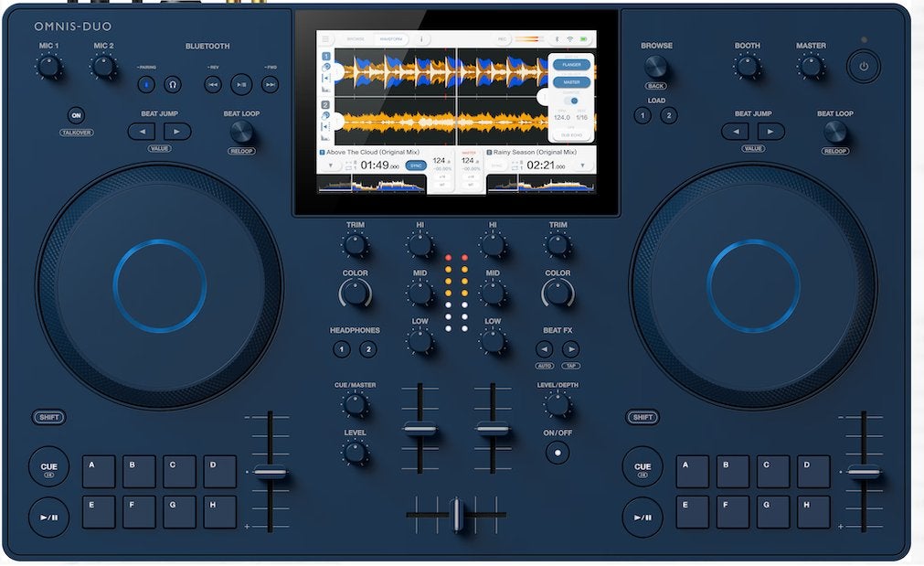Click right deck Beat Jump forward arrow
This screenshot has width=924, height=566.
pyautogui.click(x=770, y=131)
